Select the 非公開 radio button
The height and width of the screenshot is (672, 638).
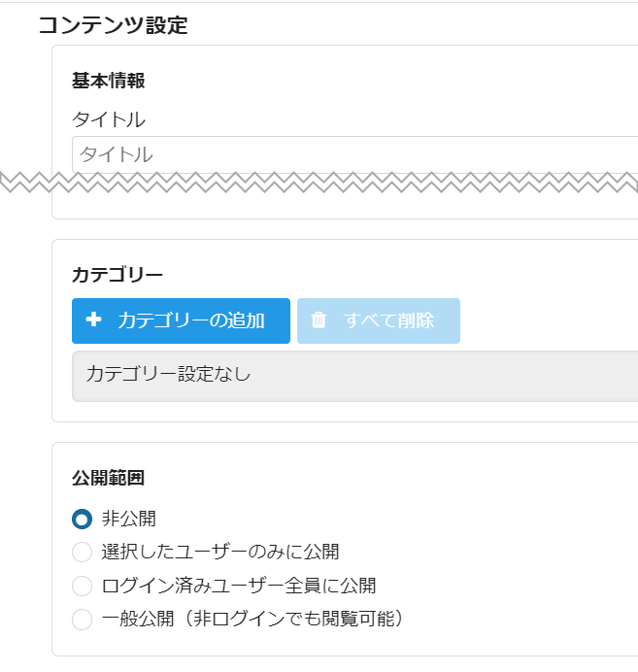tap(83, 519)
